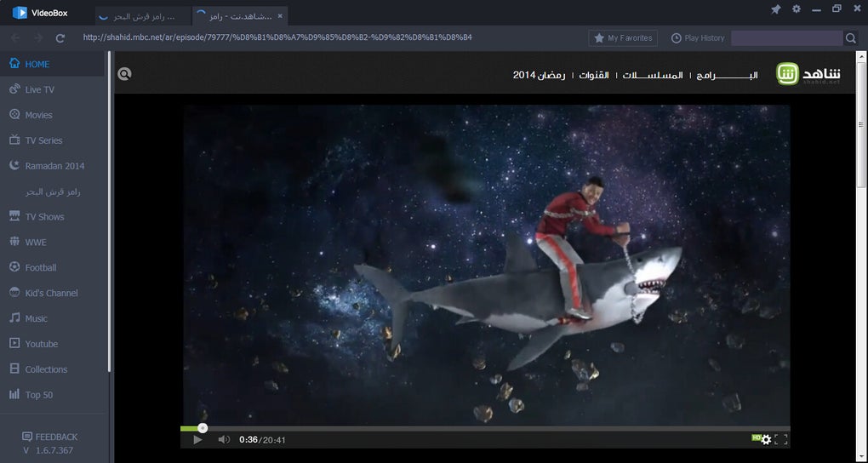This screenshot has width=868, height=463.
Task: Open video quality settings gear
Action: click(x=766, y=440)
